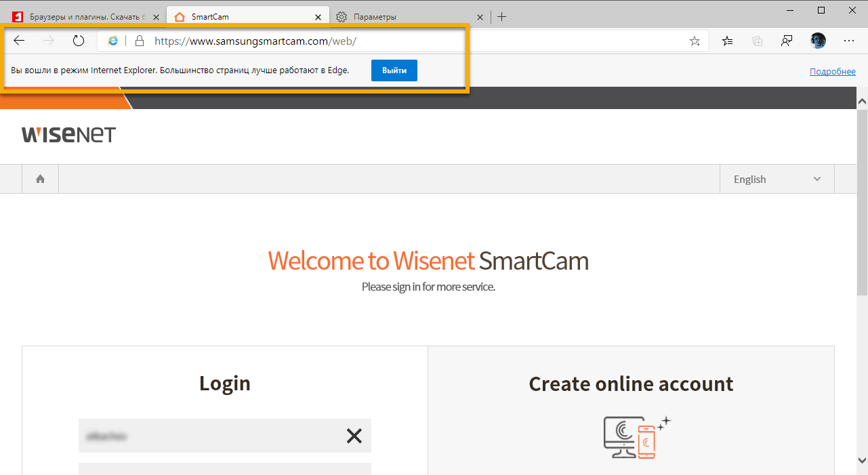Click the vertical scrollbar thumb
868x475 pixels.
coord(862,202)
